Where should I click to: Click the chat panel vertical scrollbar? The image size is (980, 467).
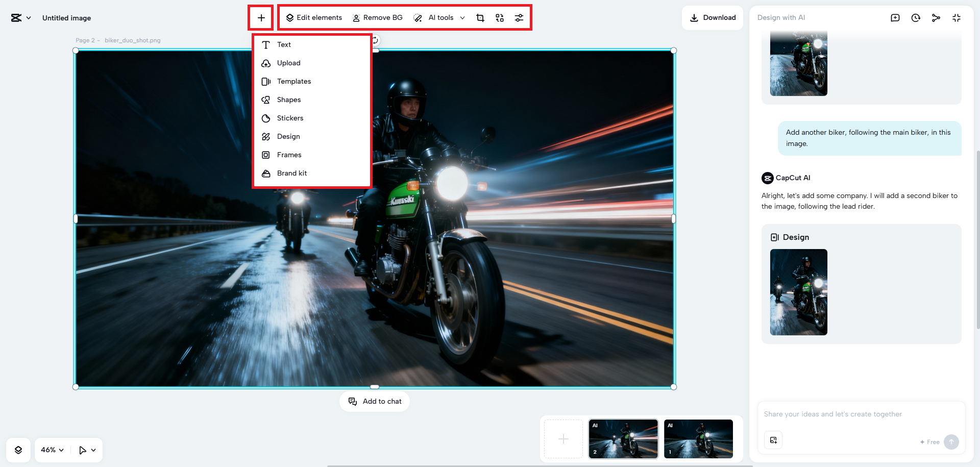[x=978, y=240]
